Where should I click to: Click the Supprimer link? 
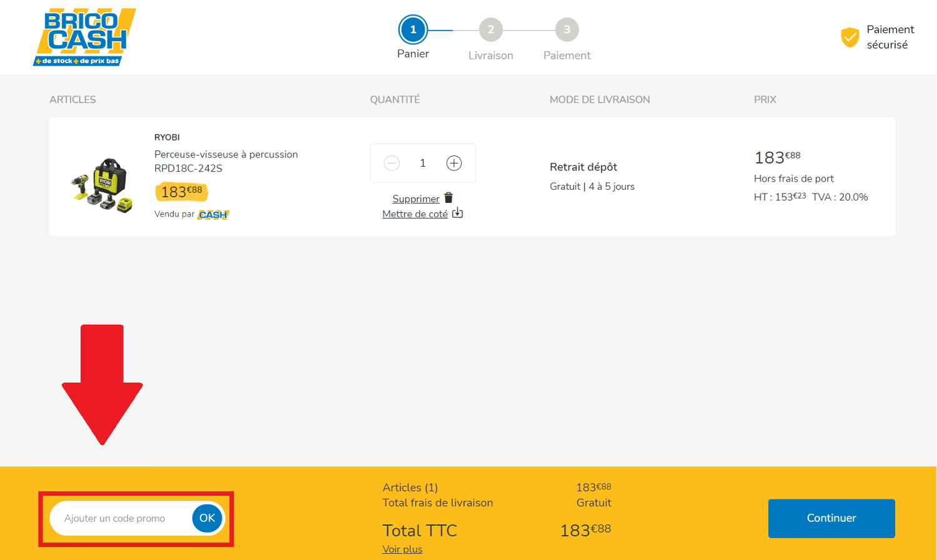coord(416,199)
